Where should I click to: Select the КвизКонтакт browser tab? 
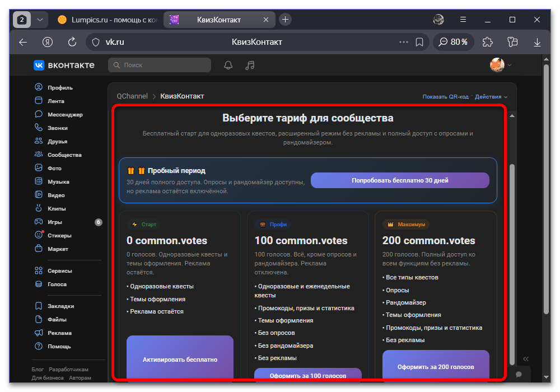tap(220, 20)
